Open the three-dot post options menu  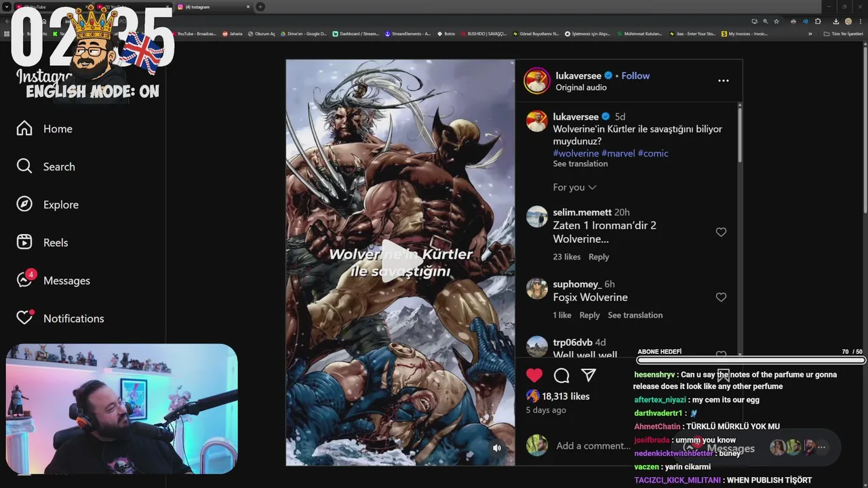coord(724,81)
